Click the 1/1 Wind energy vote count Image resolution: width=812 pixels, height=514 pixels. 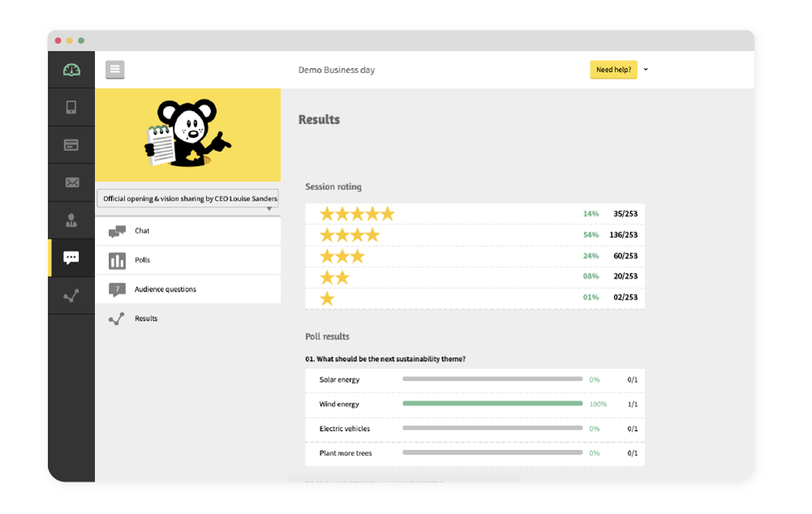(633, 404)
